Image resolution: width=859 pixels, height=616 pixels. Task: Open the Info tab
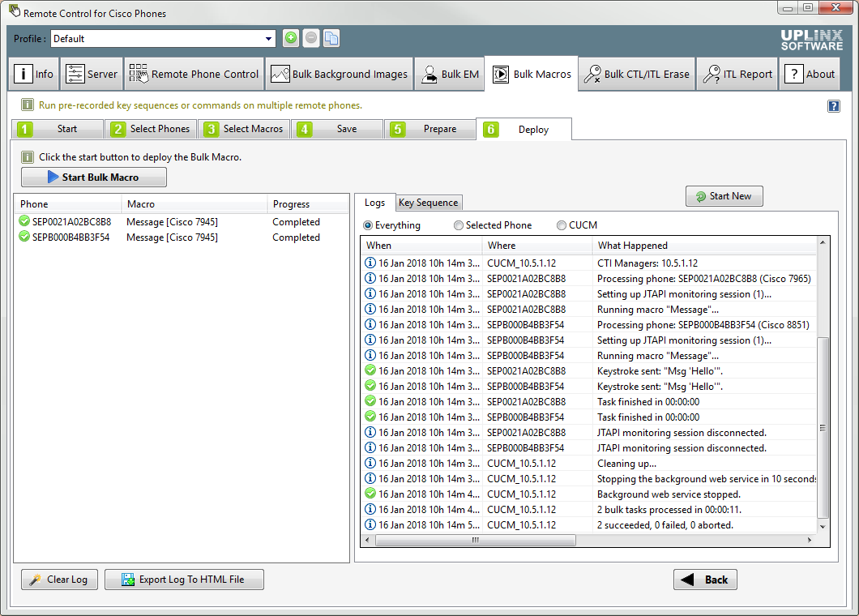tap(34, 74)
